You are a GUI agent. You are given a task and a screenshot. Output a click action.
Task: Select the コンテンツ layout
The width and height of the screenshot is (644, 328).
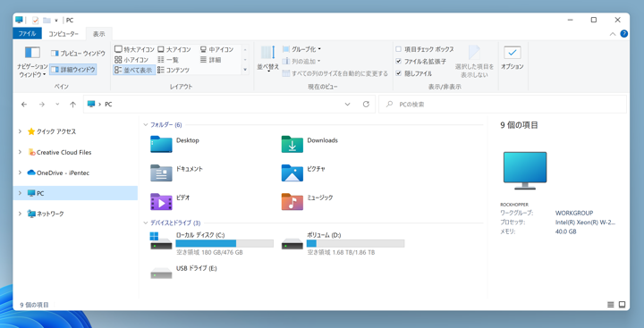coord(174,71)
